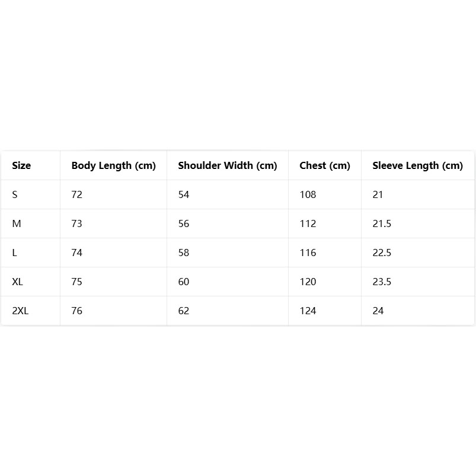Click chest value 108 in S row
The height and width of the screenshot is (476, 476).
[308, 194]
